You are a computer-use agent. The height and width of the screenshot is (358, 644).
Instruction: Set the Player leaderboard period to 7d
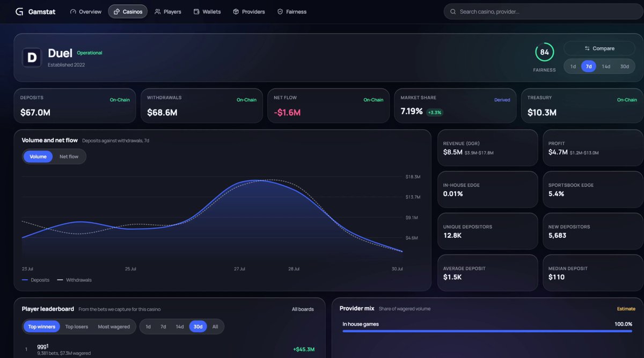tap(163, 326)
